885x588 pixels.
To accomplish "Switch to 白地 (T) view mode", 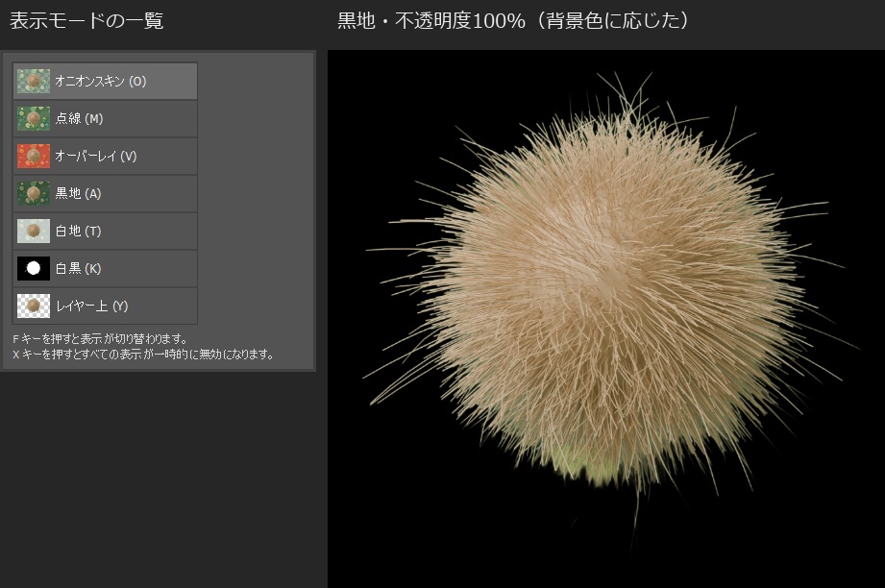I will [x=105, y=231].
